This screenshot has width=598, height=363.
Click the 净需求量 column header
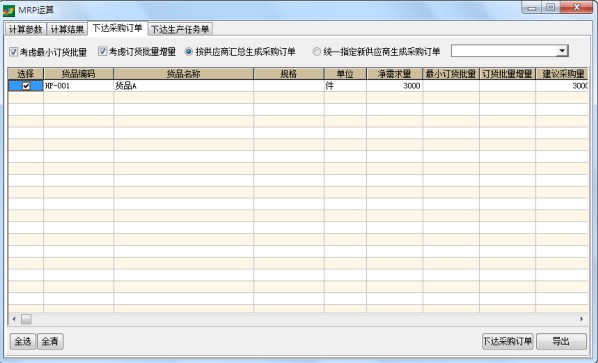point(394,74)
